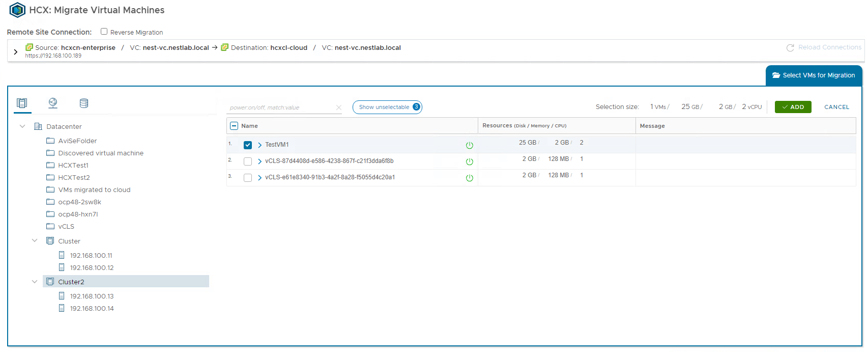Screen dimensions: 868x352
Task: Uncheck the TestVM1 checkbox
Action: [248, 145]
